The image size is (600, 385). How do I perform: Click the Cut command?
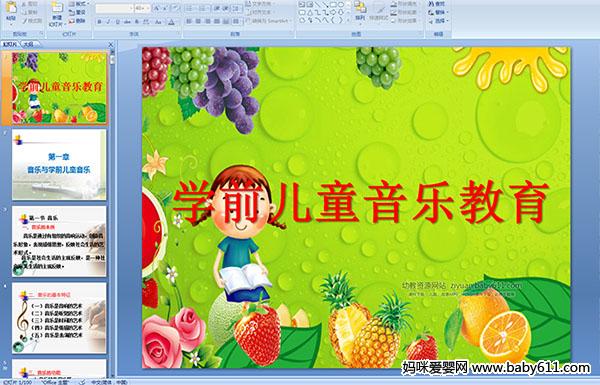coord(30,4)
